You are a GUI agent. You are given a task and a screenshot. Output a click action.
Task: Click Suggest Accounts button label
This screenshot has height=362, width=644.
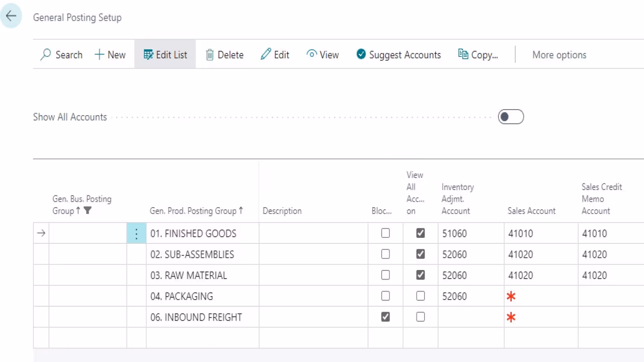click(x=405, y=55)
